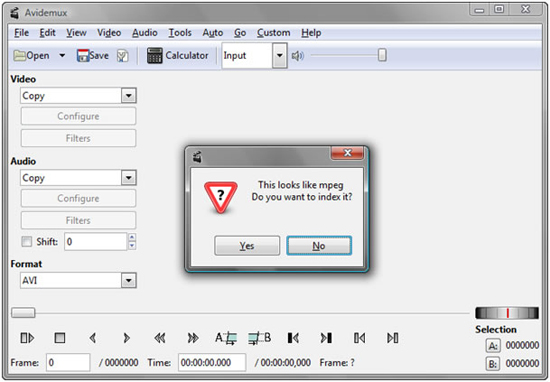Click the B: selection button
This screenshot has width=550, height=382.
point(493,364)
